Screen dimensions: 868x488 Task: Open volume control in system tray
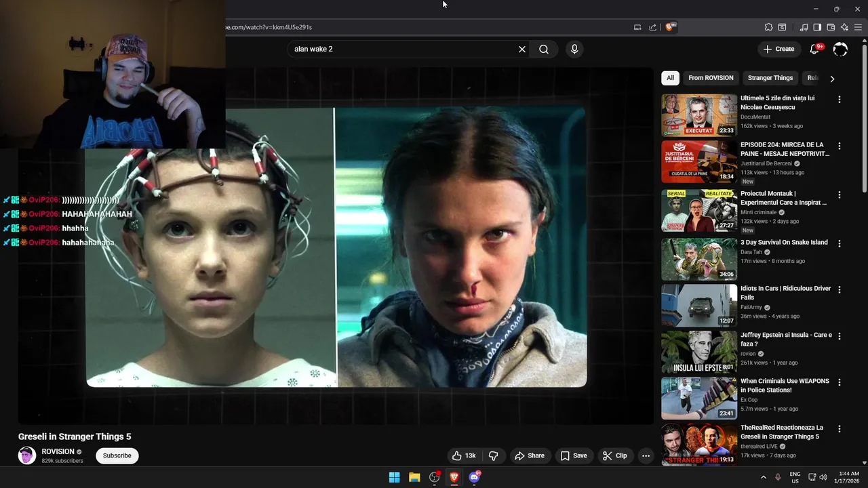click(823, 477)
